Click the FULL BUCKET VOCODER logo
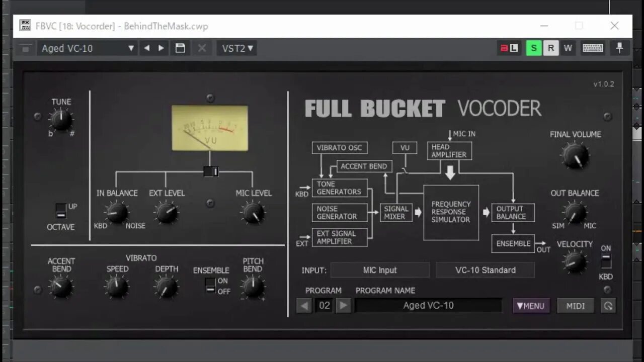This screenshot has height=362, width=644. coord(423,109)
